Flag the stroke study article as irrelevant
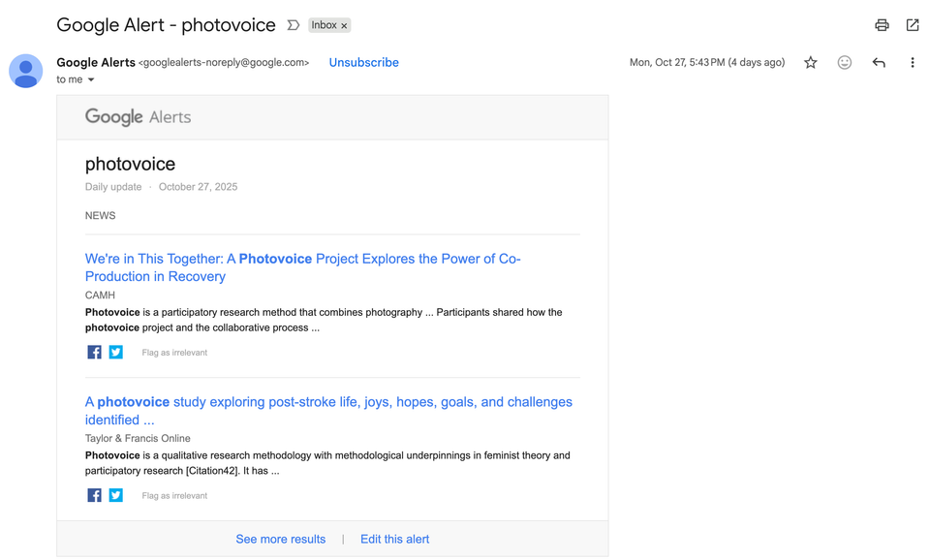 tap(174, 495)
